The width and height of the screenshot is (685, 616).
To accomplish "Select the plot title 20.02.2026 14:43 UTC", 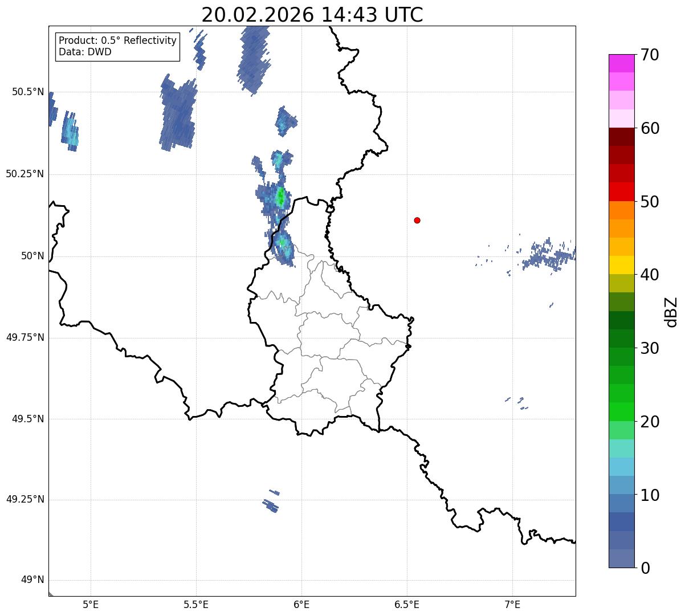I will point(312,14).
